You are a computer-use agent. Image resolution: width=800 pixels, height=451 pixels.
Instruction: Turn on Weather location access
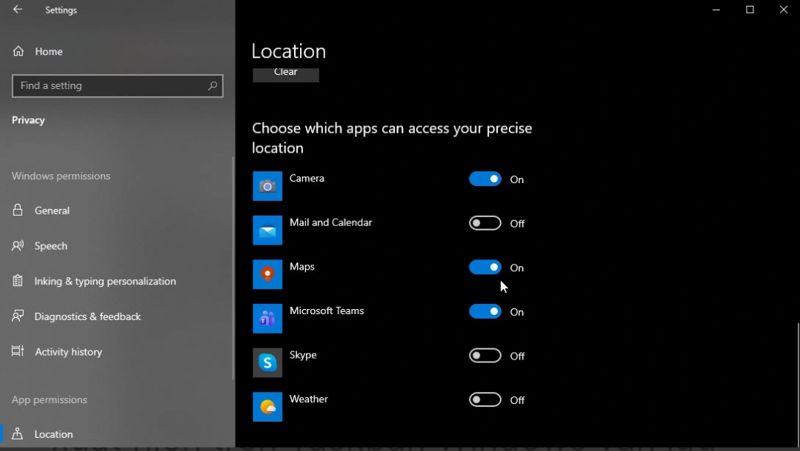[485, 399]
